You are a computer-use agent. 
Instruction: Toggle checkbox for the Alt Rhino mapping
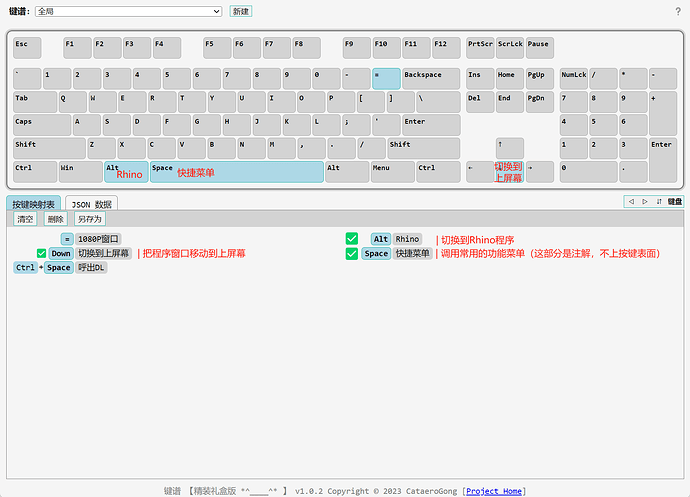click(x=352, y=239)
